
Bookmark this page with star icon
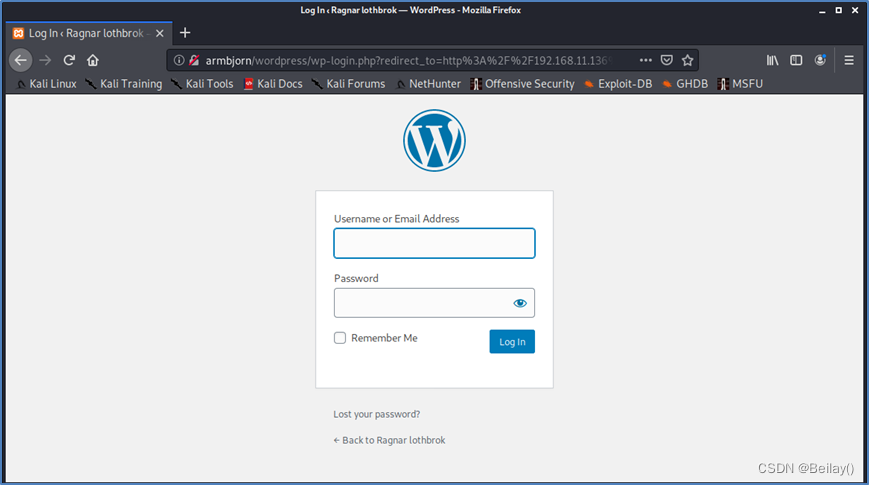click(x=688, y=60)
